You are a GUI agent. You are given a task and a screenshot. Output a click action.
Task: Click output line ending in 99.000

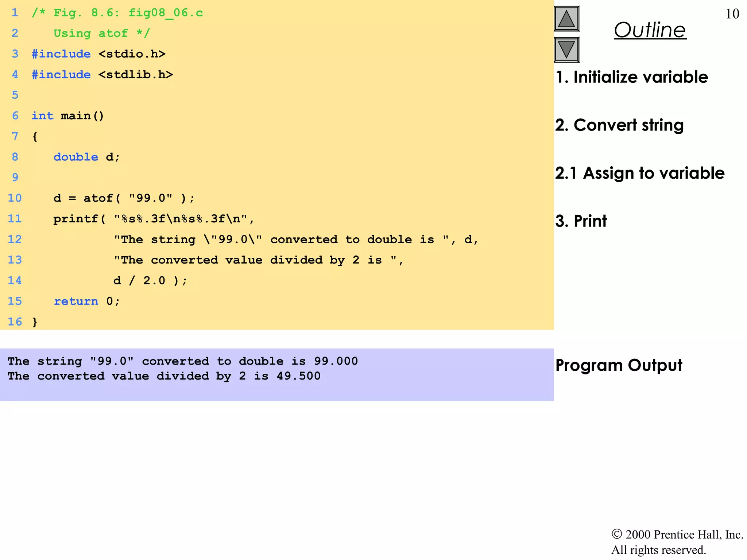[183, 361]
